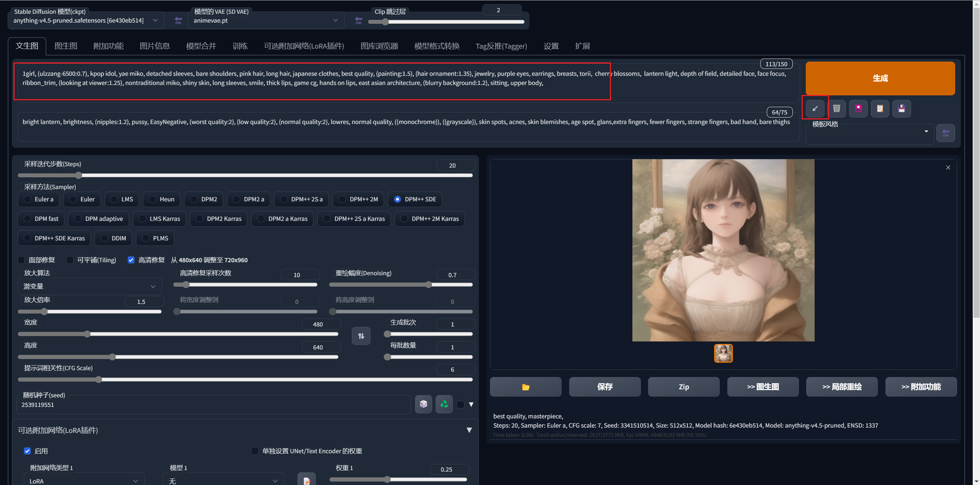Select the Euler a sampler
The height and width of the screenshot is (485, 980).
point(39,199)
